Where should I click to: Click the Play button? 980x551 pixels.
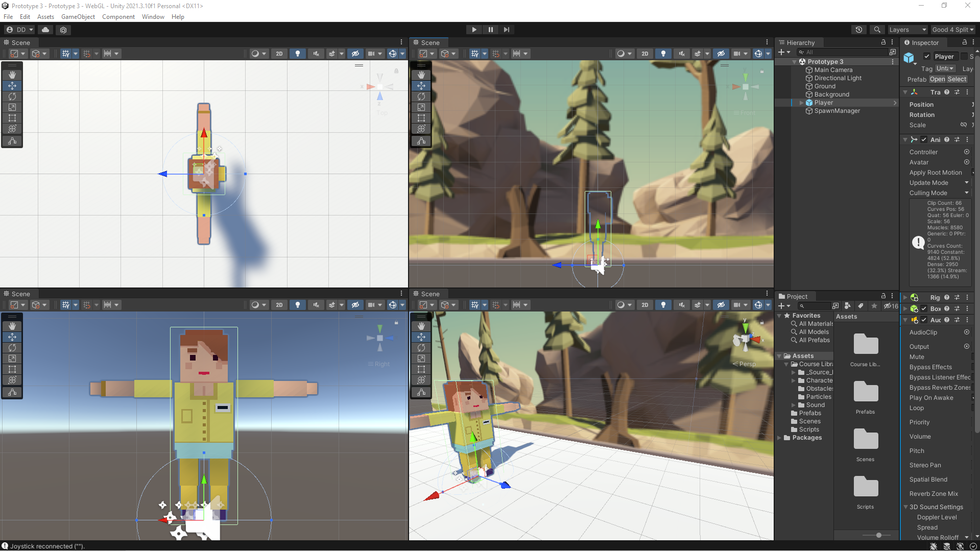[474, 30]
